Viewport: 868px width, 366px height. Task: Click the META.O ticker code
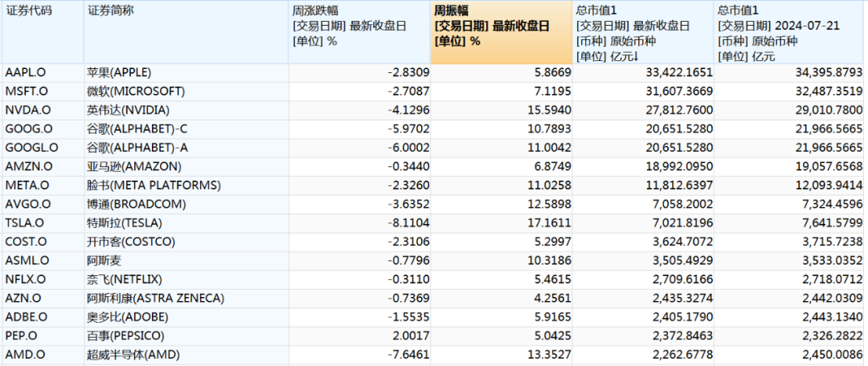click(26, 185)
